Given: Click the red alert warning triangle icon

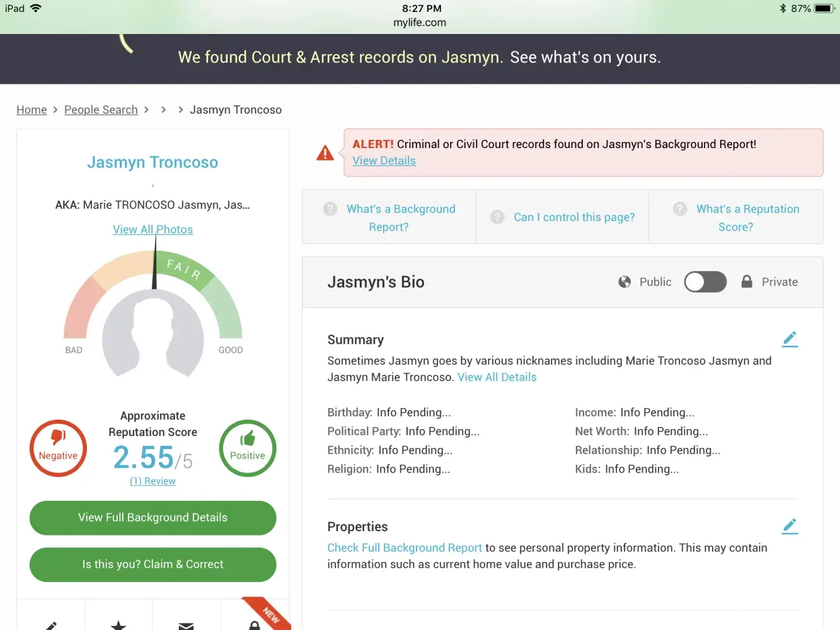Looking at the screenshot, I should click(x=325, y=153).
